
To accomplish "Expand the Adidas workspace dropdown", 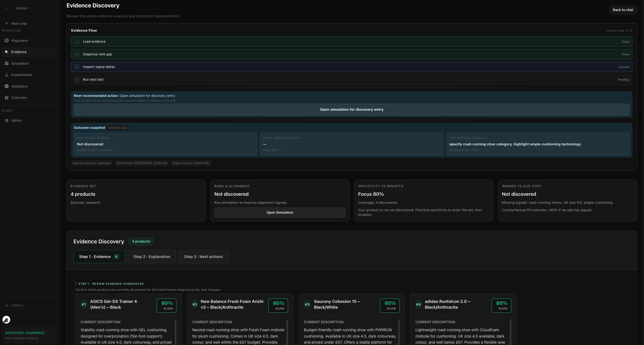I will 23,8.
